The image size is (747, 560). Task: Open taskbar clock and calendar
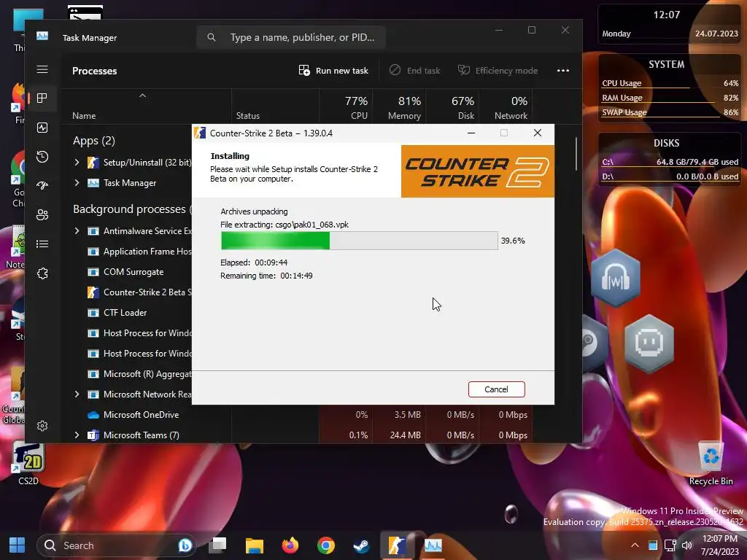(x=719, y=545)
